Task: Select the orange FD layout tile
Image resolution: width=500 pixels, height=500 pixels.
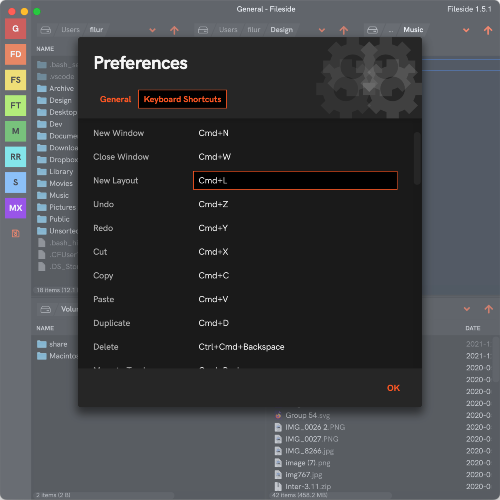Action: tap(15, 54)
